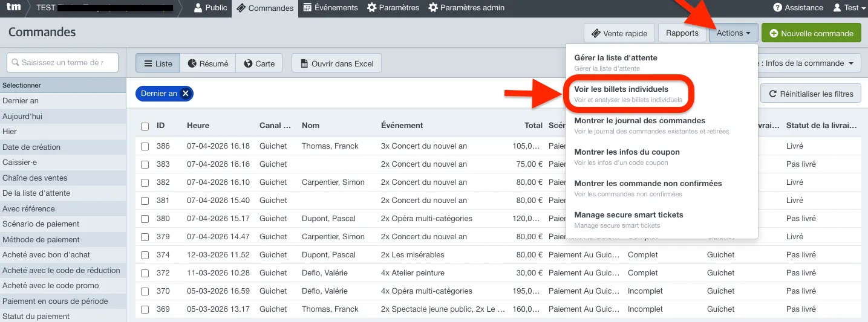Sort by Statut de la livraison column
This screenshot has width=868, height=322.
tap(821, 126)
